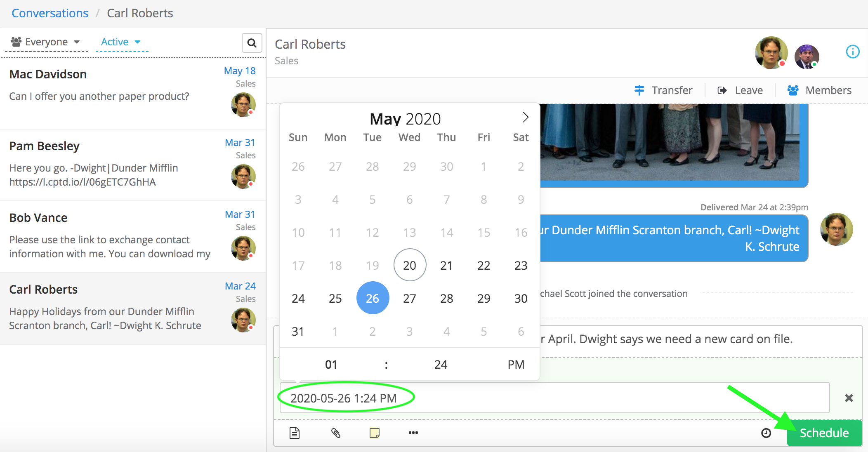Select May 28 in the calendar
This screenshot has height=452, width=868.
point(446,298)
